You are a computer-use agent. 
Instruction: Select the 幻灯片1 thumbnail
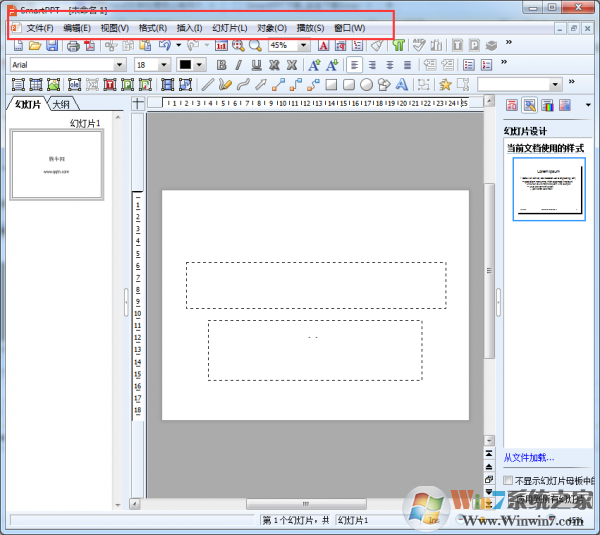tap(57, 165)
